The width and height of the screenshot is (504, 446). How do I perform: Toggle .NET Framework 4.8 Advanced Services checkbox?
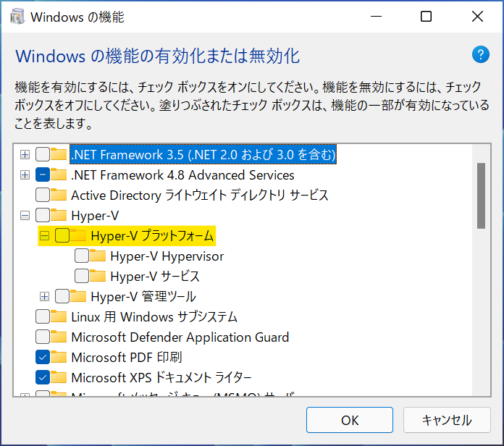pos(43,174)
